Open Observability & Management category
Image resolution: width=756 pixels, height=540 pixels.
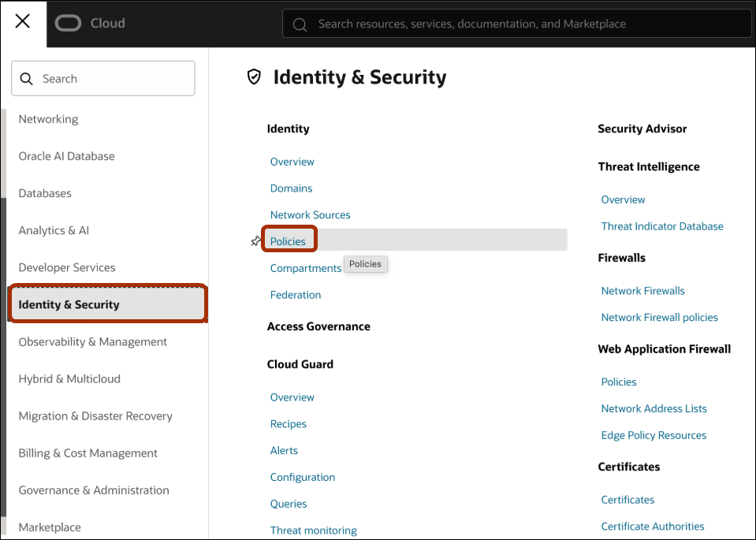tap(92, 342)
